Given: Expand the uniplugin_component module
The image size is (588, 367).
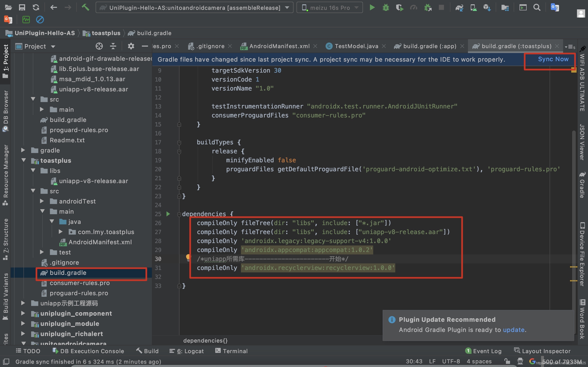Looking at the screenshot, I should click(x=23, y=313).
